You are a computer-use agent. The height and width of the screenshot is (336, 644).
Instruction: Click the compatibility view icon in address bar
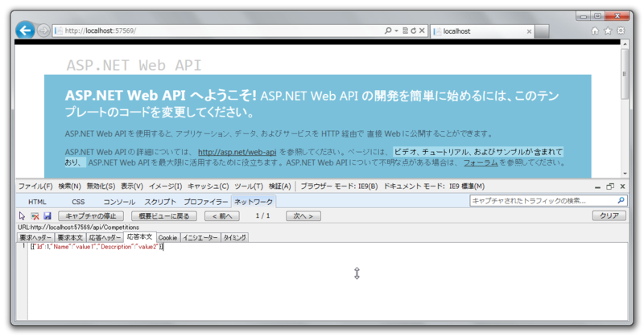point(405,31)
